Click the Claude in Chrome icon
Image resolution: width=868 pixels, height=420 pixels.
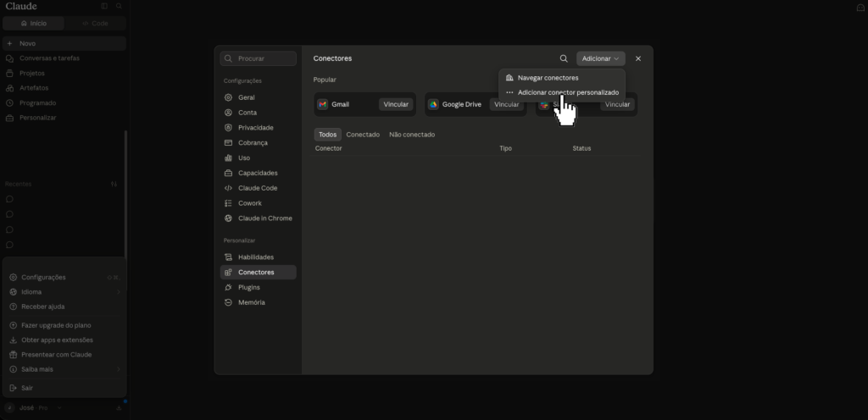tap(228, 218)
